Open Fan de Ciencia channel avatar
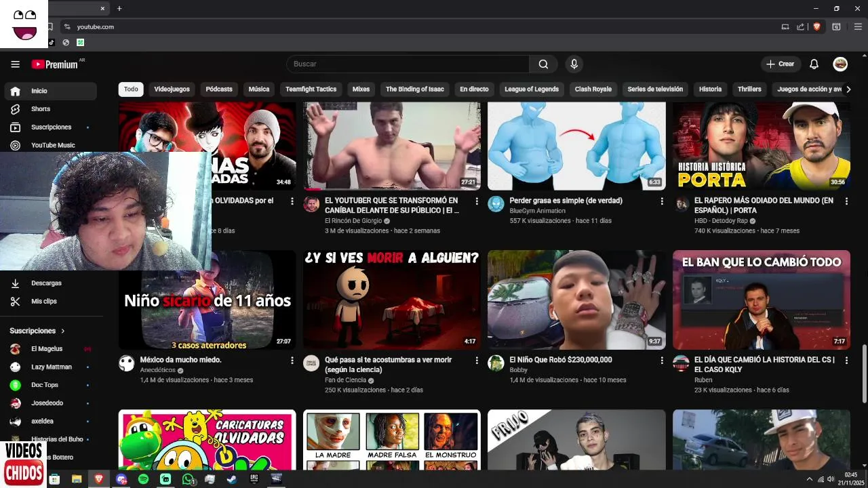This screenshot has width=868, height=488. point(311,363)
